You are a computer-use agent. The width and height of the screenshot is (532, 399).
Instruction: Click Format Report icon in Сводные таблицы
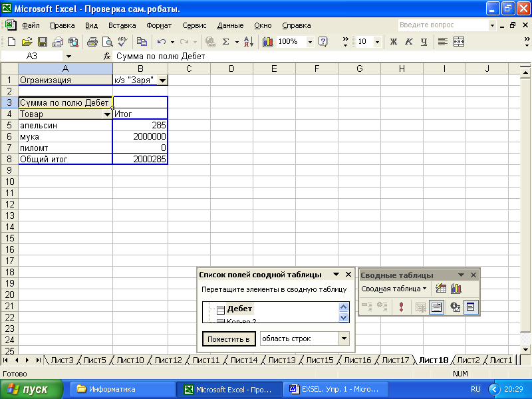point(441,289)
